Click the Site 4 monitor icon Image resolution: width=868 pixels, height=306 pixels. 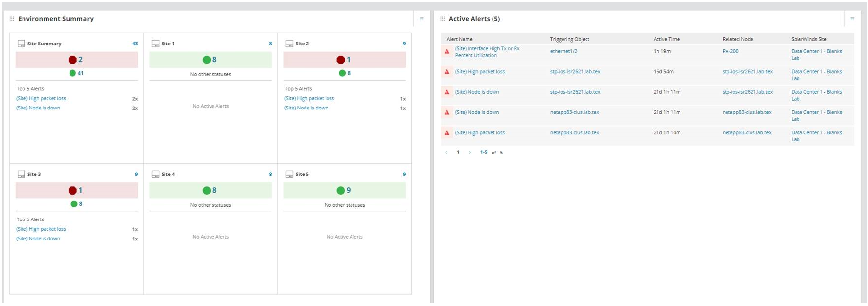(x=155, y=174)
